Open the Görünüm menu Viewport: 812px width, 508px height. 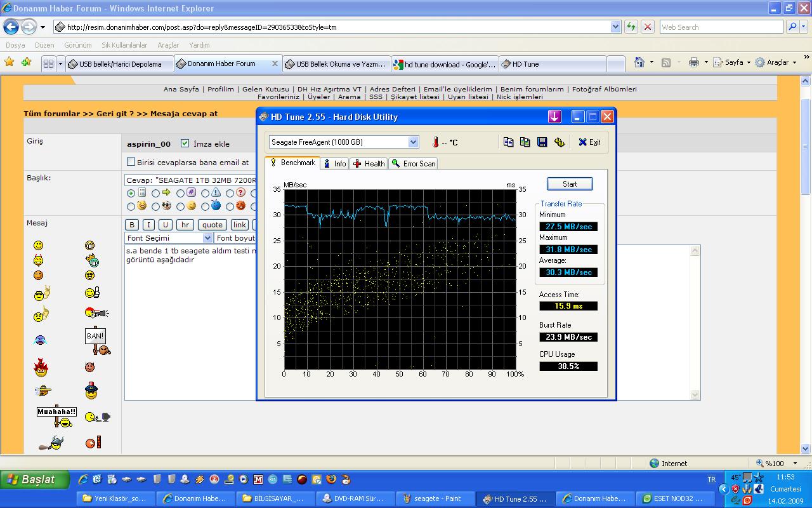tap(77, 45)
